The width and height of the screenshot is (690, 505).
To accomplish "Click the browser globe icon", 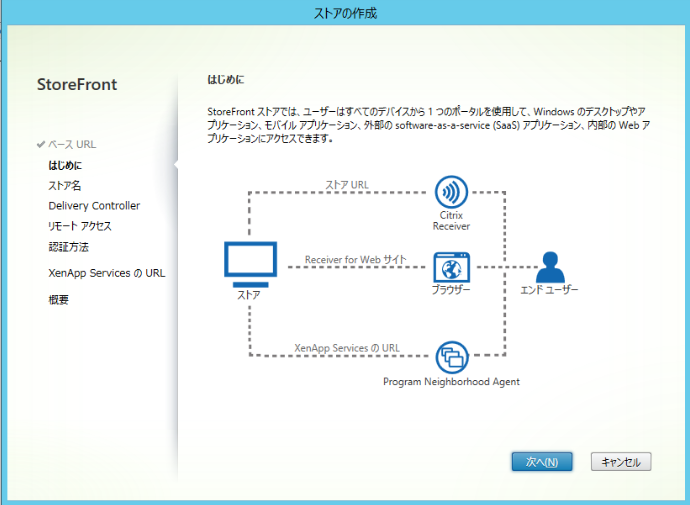I will click(451, 267).
